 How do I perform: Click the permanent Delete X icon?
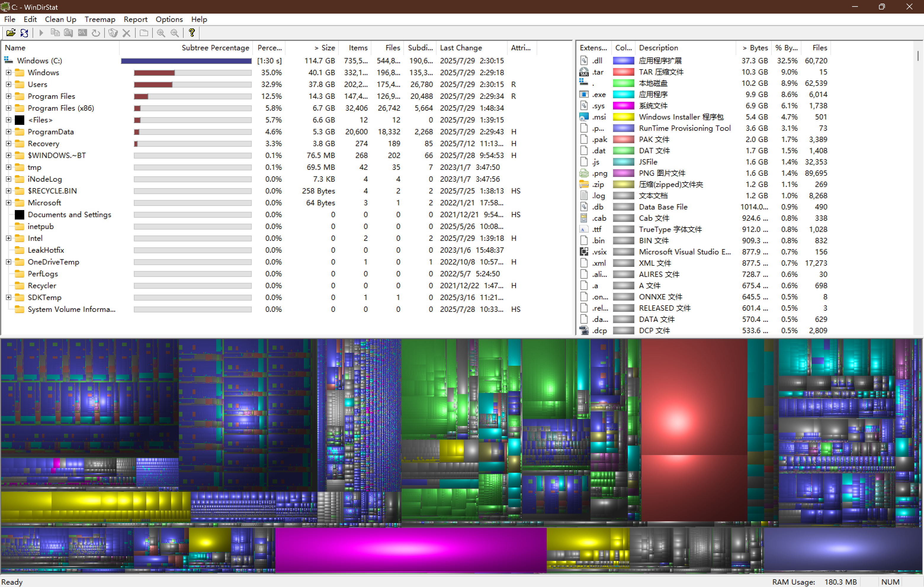pos(126,33)
